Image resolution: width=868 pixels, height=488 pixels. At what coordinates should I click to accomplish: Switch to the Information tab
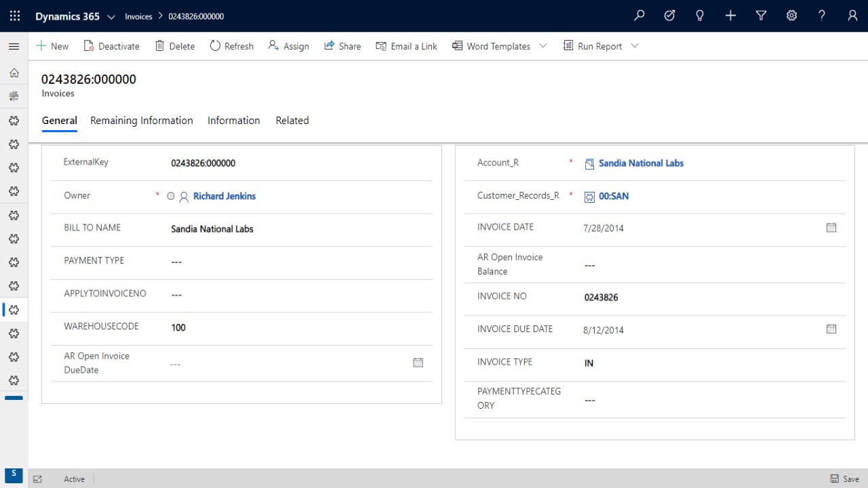coord(234,121)
